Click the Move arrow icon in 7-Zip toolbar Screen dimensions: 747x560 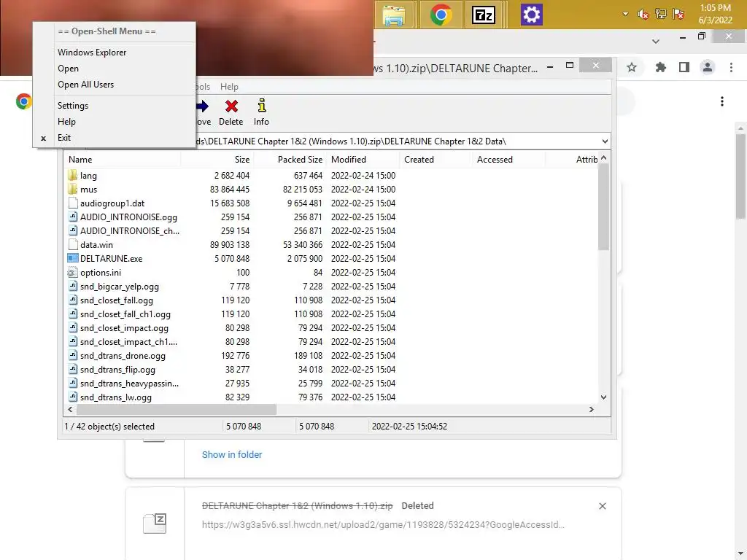tap(203, 106)
